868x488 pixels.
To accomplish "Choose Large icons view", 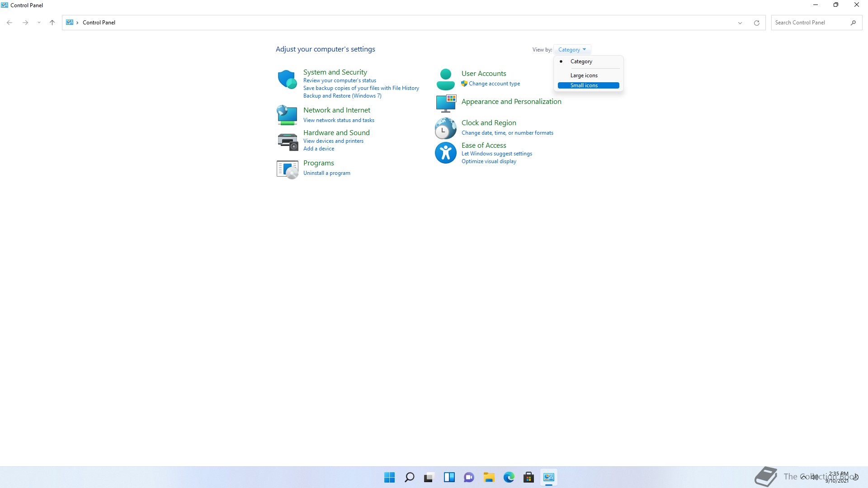I will [x=588, y=75].
